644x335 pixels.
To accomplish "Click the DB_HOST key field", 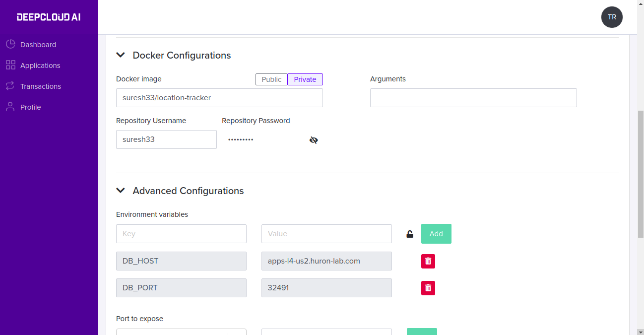I will [181, 261].
